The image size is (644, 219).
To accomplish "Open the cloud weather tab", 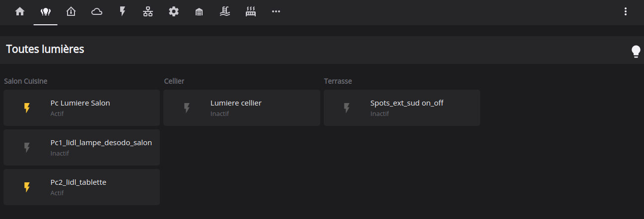I will coord(97,11).
